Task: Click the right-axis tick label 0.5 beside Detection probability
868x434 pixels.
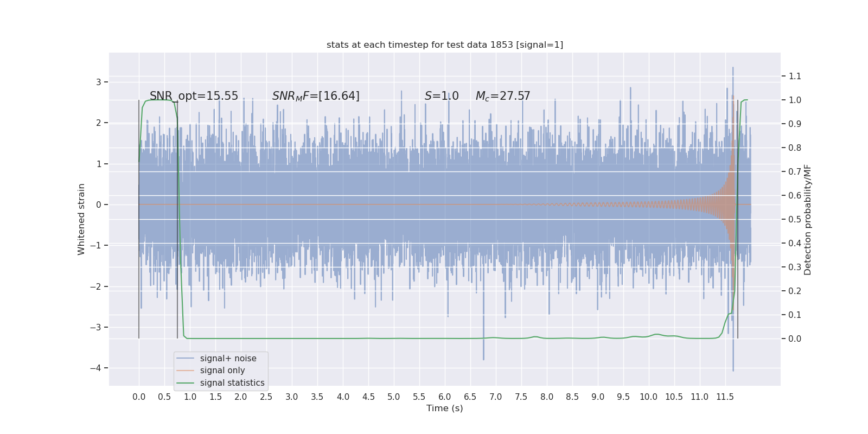Action: 795,219
